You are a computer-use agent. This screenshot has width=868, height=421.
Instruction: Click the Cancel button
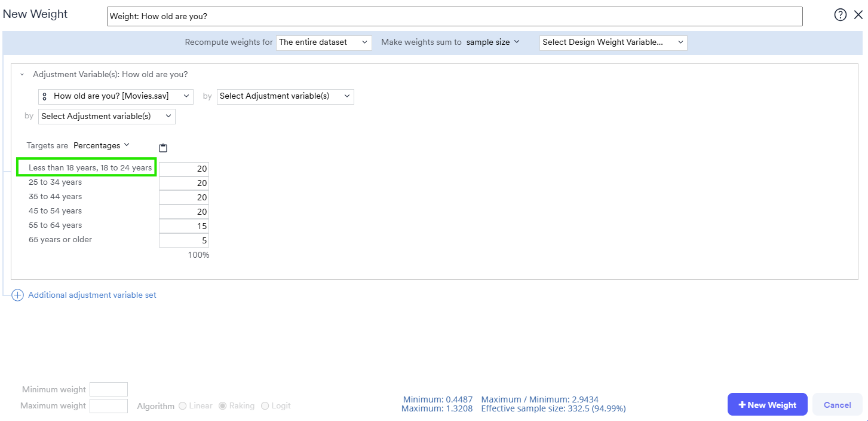(x=837, y=405)
